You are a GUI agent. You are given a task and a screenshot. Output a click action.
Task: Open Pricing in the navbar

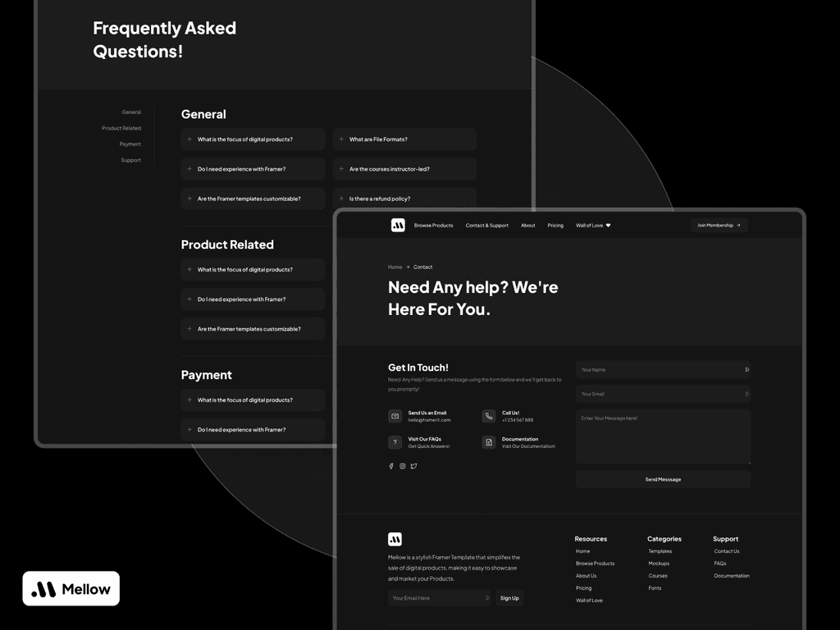tap(555, 226)
